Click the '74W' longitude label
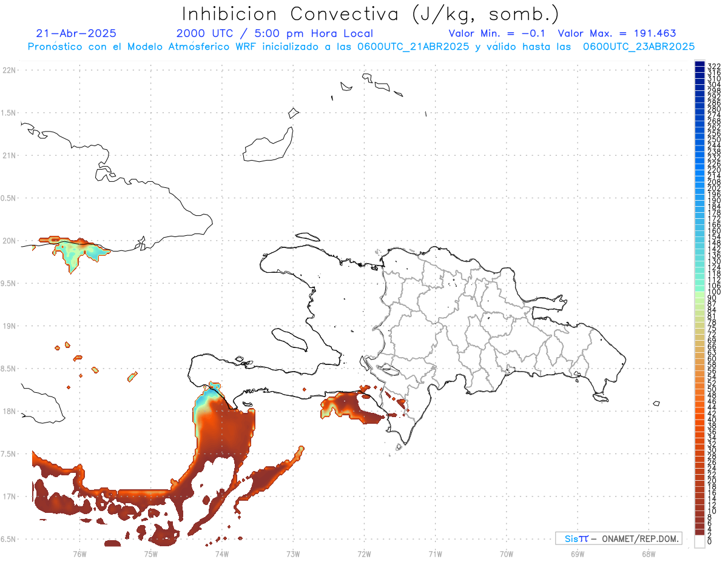Screen dimensions: 728x562 221,554
